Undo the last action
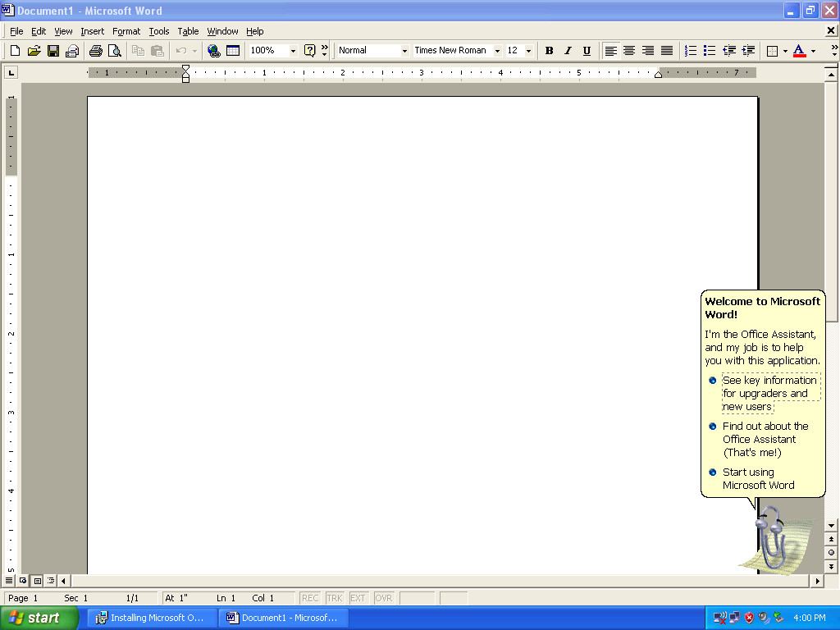 (181, 50)
